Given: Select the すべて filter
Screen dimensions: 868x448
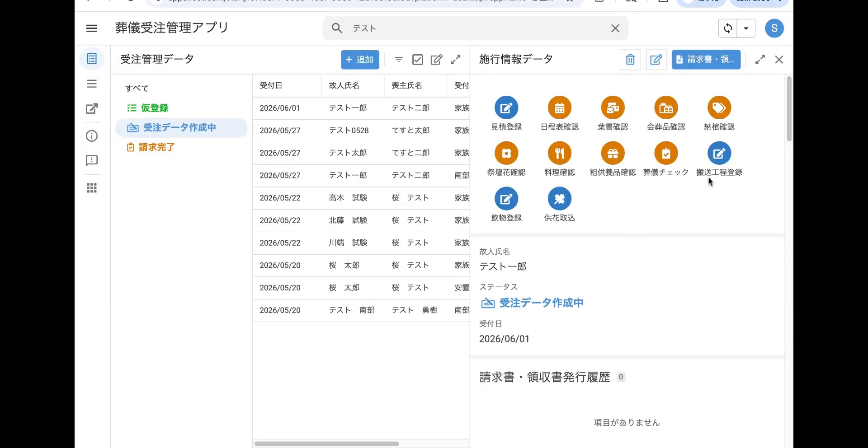Looking at the screenshot, I should 137,89.
